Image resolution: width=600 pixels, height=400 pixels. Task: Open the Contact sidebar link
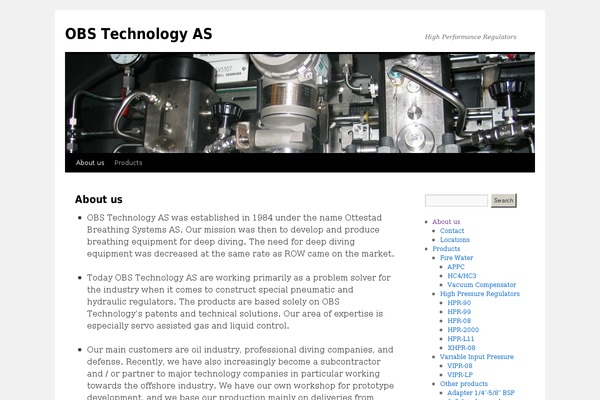pos(452,231)
